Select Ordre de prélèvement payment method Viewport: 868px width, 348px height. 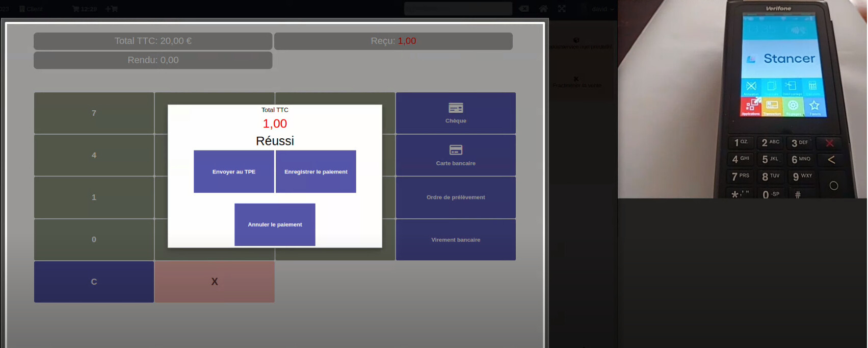(456, 197)
